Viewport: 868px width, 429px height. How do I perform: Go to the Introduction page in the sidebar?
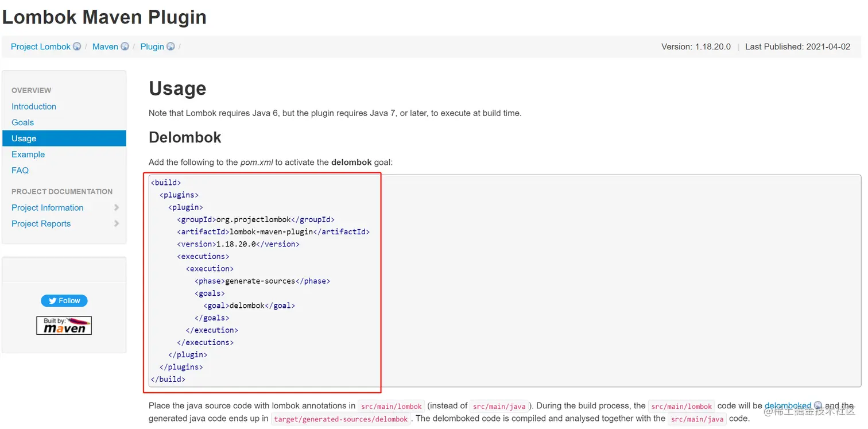click(x=34, y=106)
